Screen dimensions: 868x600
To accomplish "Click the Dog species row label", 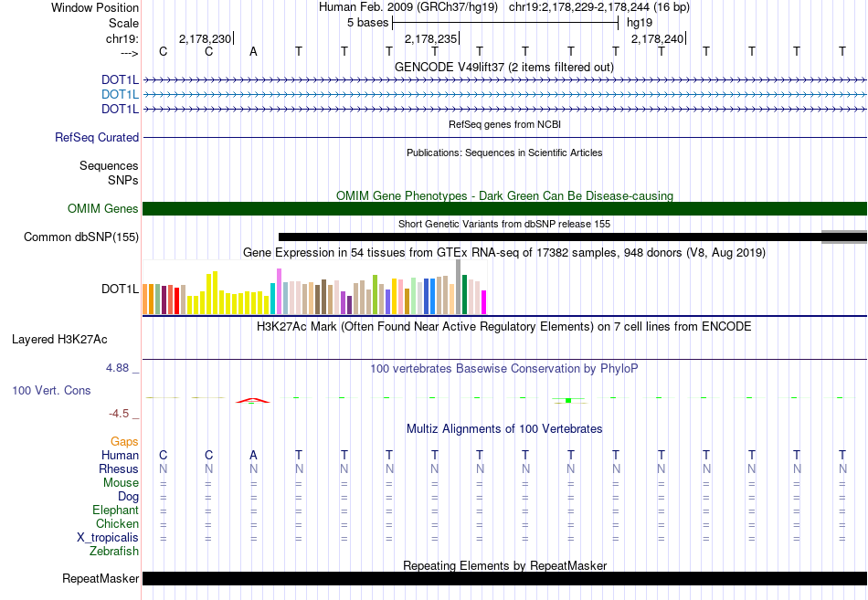I will 128,497.
